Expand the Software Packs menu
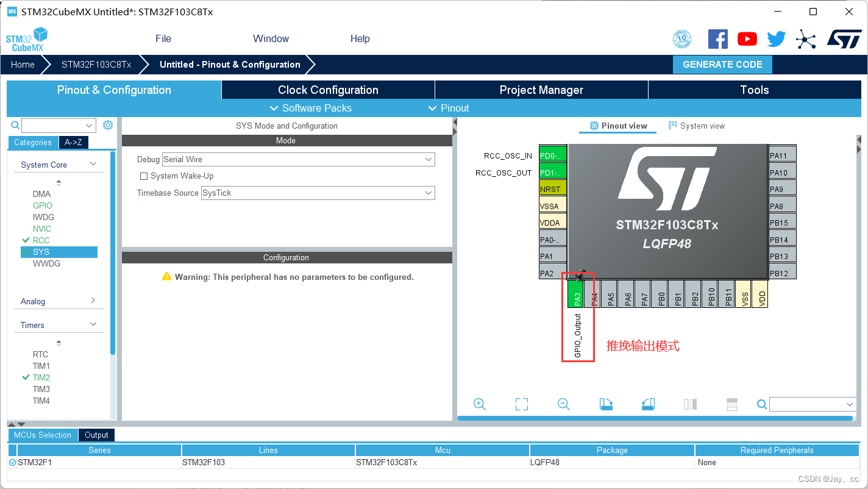 tap(310, 108)
